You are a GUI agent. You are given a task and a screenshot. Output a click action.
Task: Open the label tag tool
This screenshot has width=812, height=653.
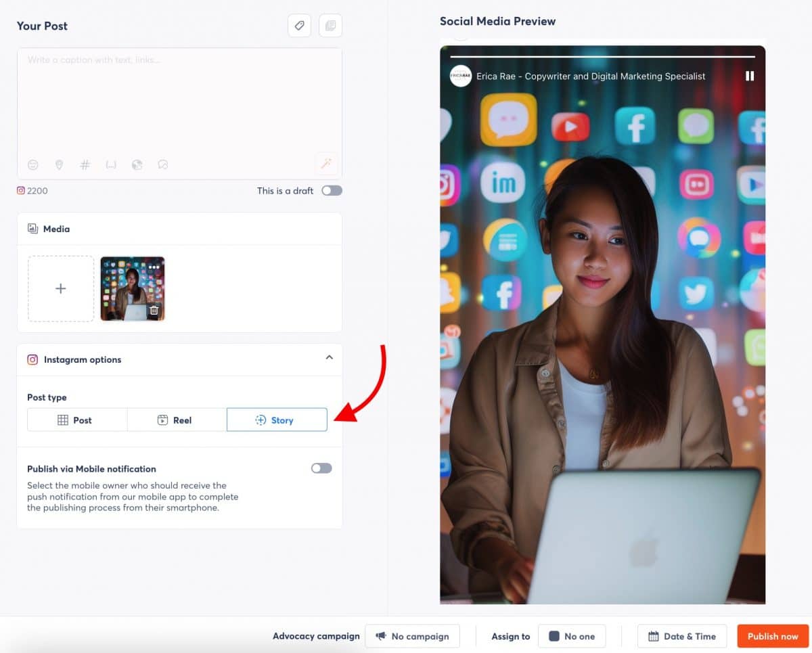point(299,25)
